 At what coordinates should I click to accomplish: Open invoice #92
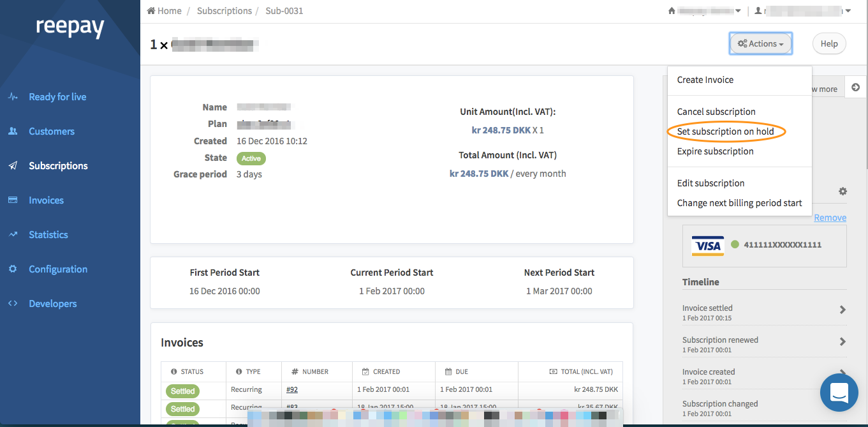pyautogui.click(x=292, y=389)
